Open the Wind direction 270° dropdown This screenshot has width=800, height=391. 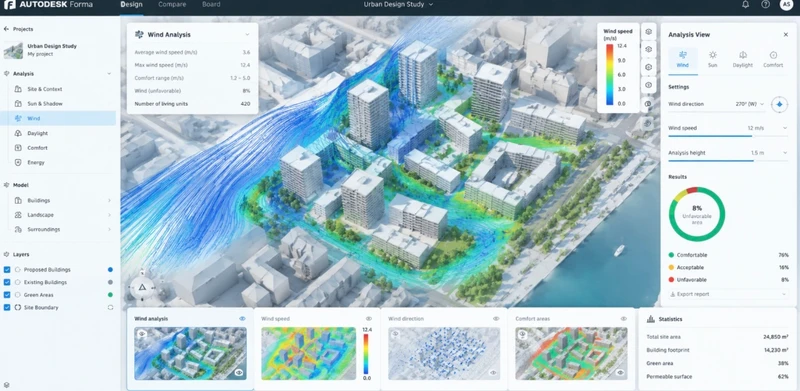(749, 104)
